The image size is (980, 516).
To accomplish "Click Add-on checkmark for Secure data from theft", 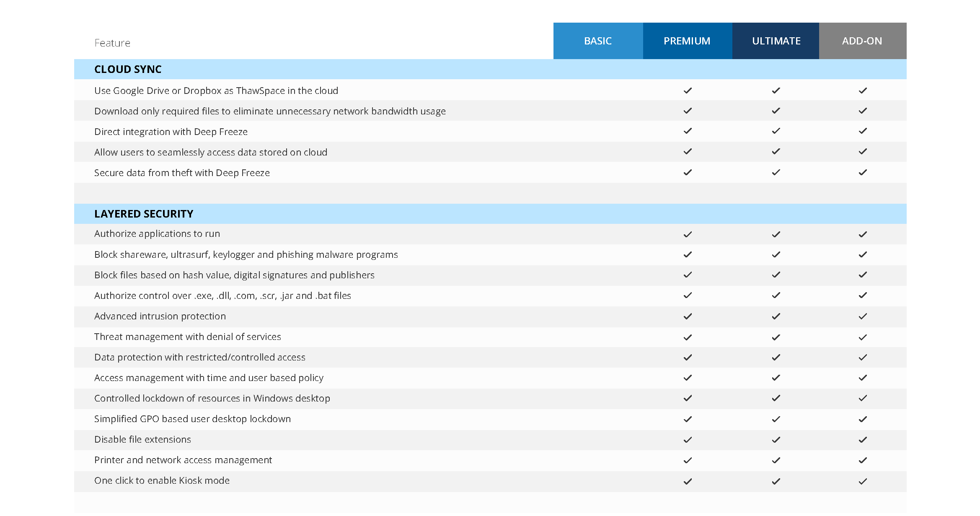I will pyautogui.click(x=863, y=172).
